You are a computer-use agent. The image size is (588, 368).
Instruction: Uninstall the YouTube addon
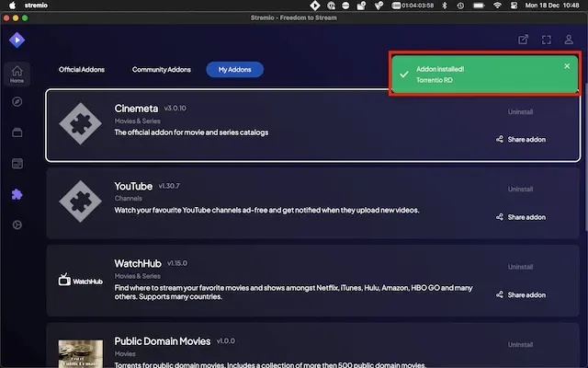point(520,190)
